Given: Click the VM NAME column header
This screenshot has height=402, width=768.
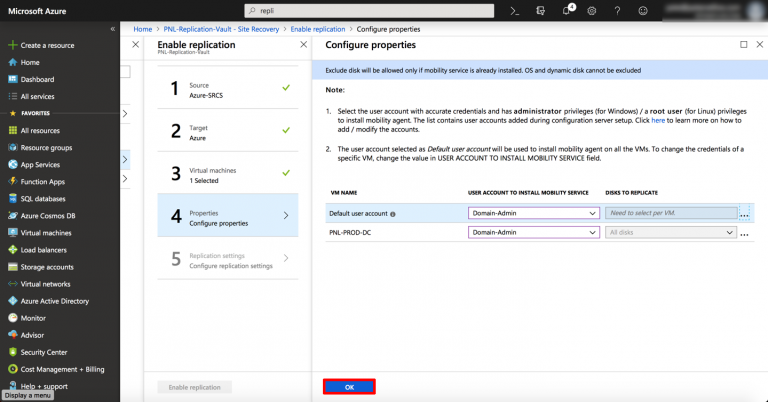Looking at the screenshot, I should [x=344, y=192].
